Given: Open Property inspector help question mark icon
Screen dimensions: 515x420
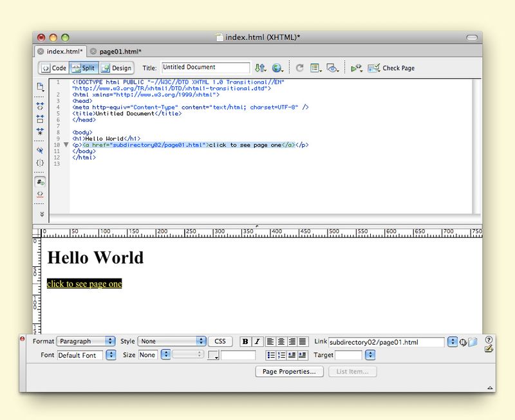Looking at the screenshot, I should 489,339.
